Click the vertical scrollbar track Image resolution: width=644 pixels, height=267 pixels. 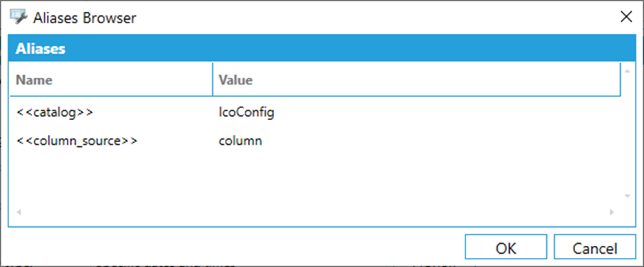click(x=627, y=133)
